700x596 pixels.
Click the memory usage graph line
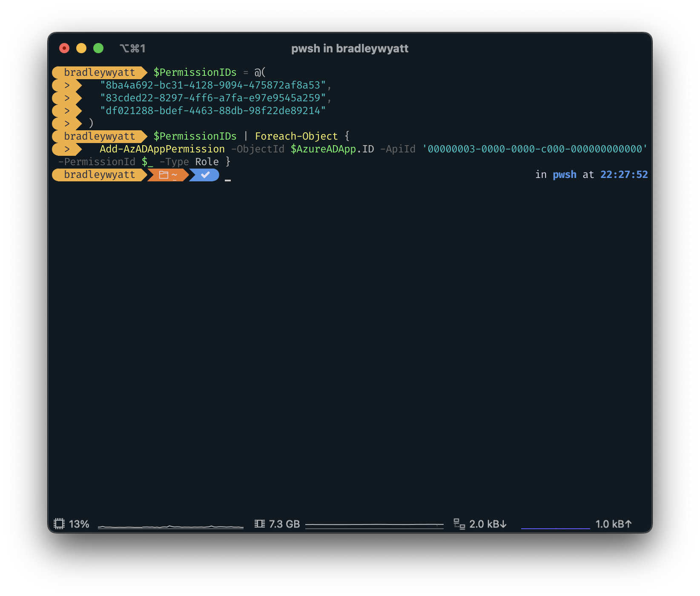(374, 526)
